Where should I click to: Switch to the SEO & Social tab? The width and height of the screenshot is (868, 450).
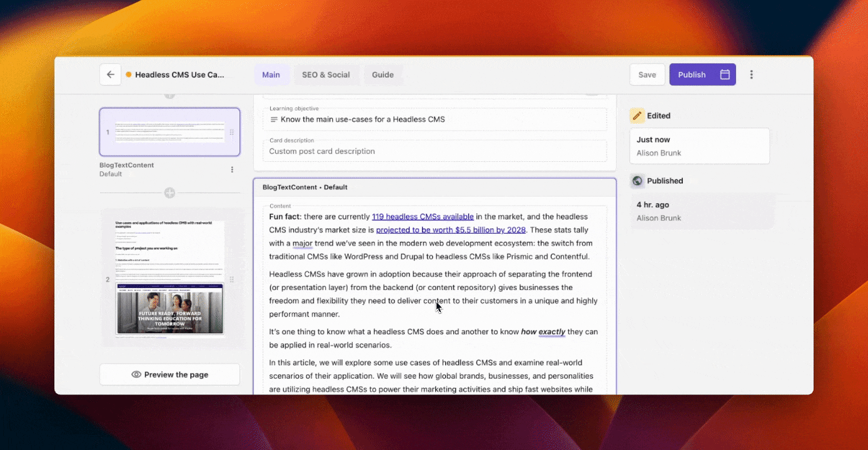(326, 74)
